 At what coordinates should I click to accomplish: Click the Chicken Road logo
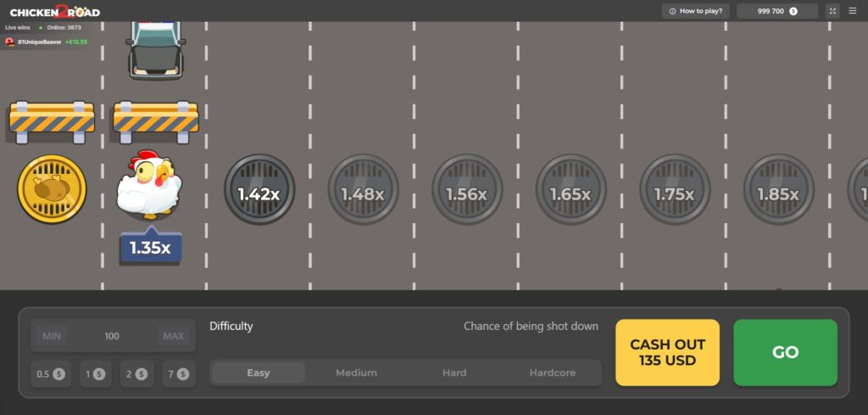[55, 11]
